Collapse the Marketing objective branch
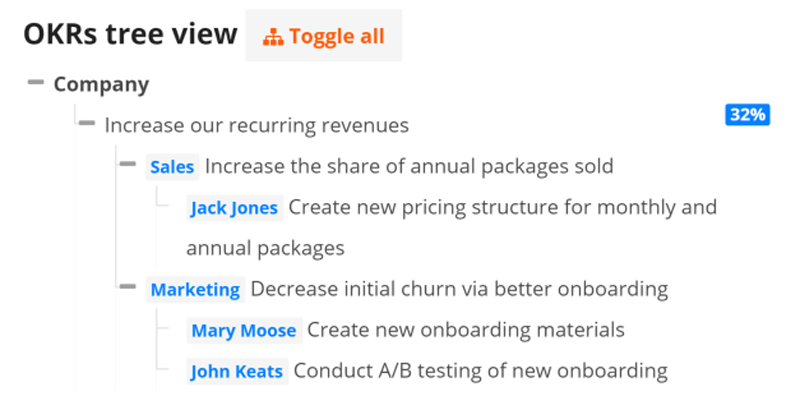 pos(128,286)
